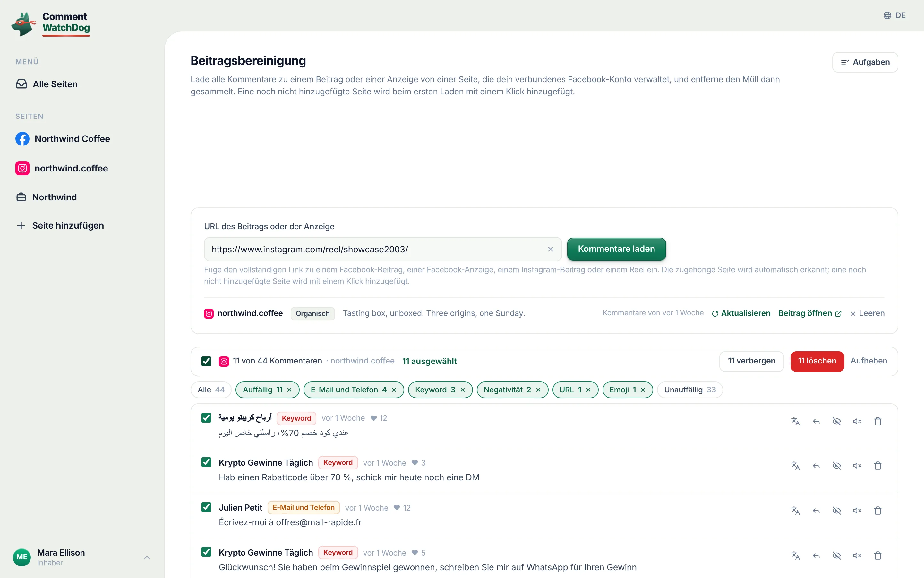Translate the 'Hab einen Rabattcode' comment
This screenshot has width=924, height=578.
[x=796, y=466]
